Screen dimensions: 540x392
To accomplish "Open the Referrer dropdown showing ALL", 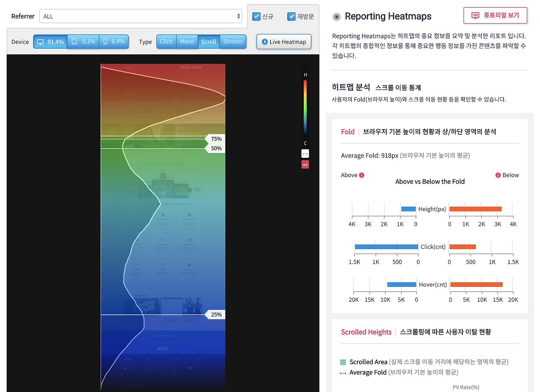I will coord(141,16).
